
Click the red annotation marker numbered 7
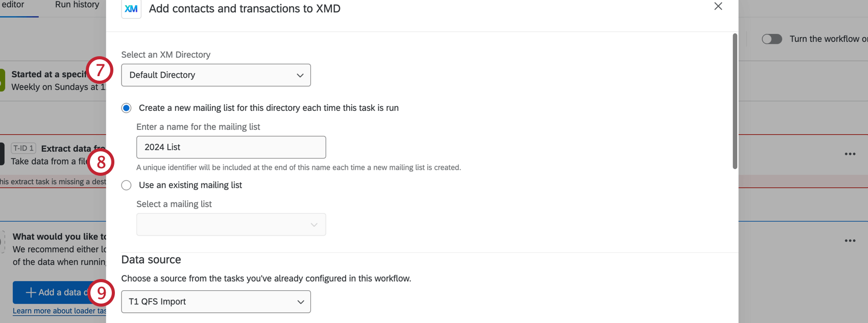pyautogui.click(x=101, y=71)
